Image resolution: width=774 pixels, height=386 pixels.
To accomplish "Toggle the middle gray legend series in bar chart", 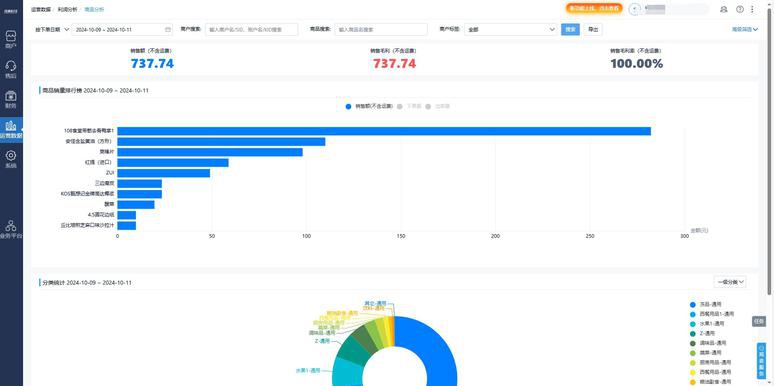I will pos(409,106).
